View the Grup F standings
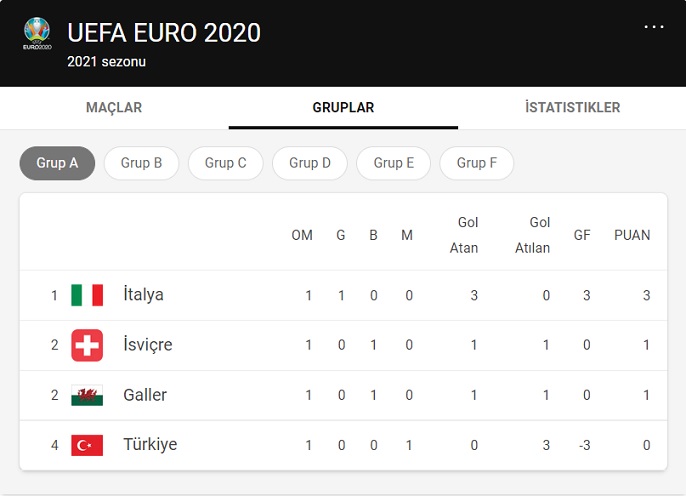The width and height of the screenshot is (686, 496). point(477,163)
